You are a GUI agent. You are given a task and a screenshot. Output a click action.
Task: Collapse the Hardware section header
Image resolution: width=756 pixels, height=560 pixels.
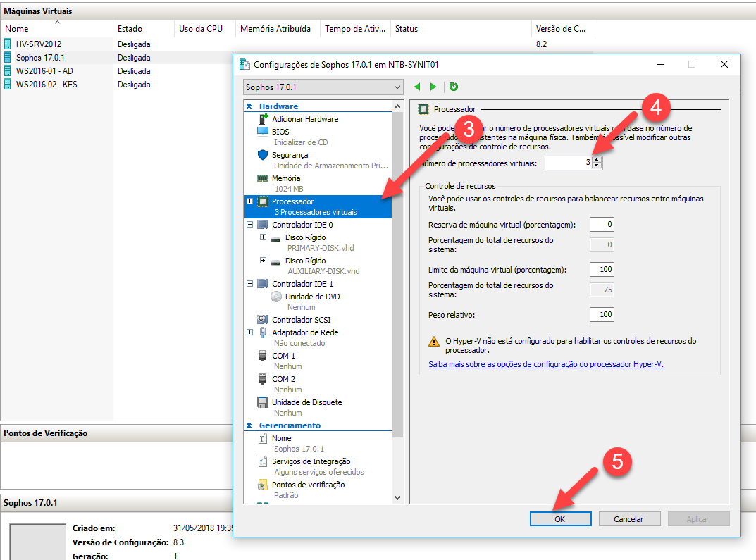pyautogui.click(x=249, y=106)
